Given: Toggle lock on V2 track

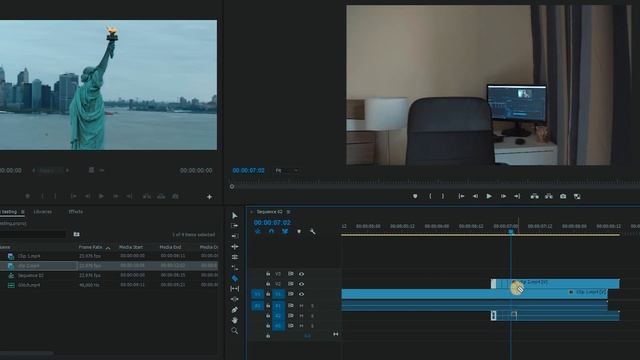Looking at the screenshot, I should (268, 284).
